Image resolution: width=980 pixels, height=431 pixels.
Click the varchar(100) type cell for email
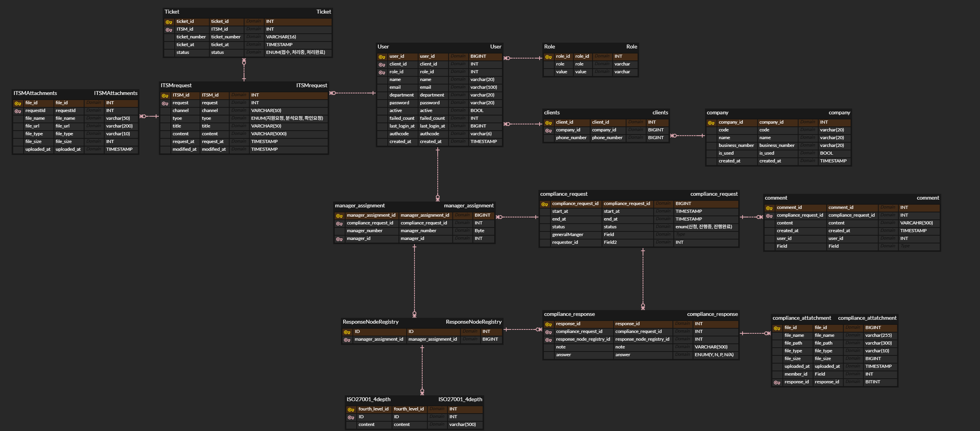pos(483,87)
